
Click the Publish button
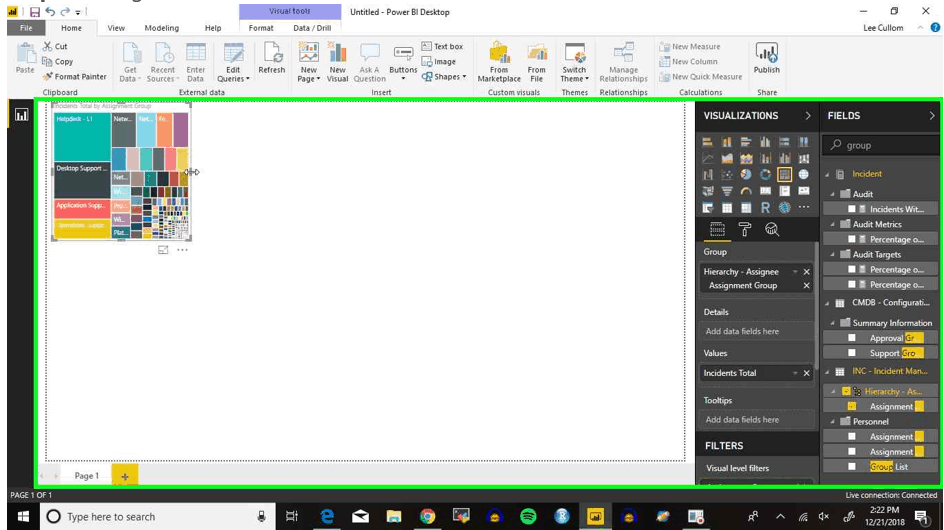[x=766, y=58]
